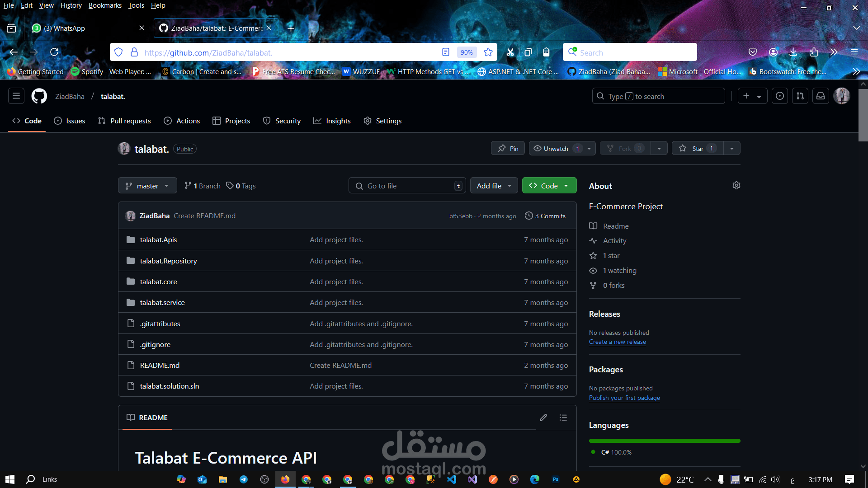
Task: Open the pull requests icon in header
Action: (800, 96)
